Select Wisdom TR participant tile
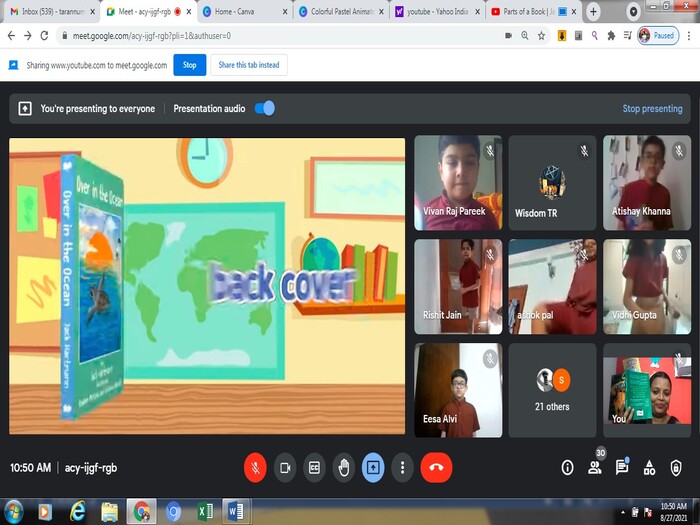This screenshot has width=700, height=525. (x=552, y=183)
